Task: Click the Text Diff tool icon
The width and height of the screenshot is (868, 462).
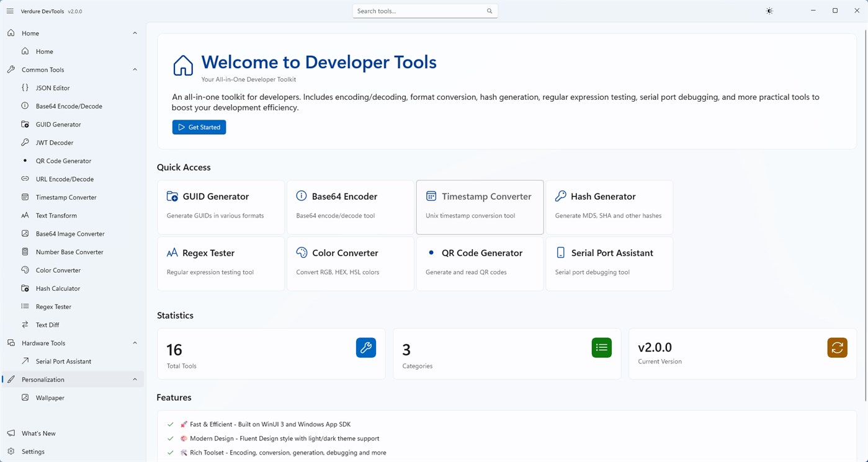Action: [25, 324]
